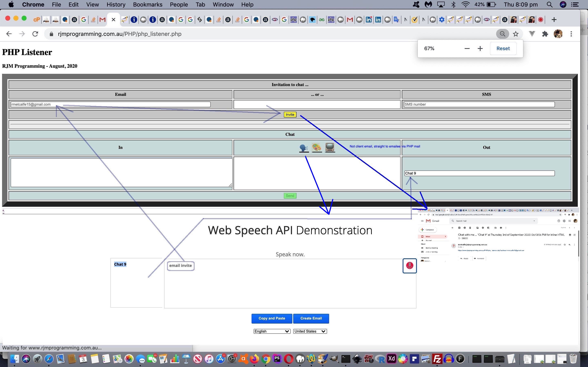Screen dimensions: 588x367
Task: Decrease page zoom with minus button
Action: (467, 49)
